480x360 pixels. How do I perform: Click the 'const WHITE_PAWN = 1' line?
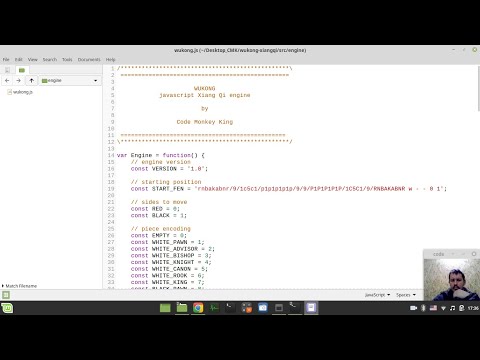167,242
